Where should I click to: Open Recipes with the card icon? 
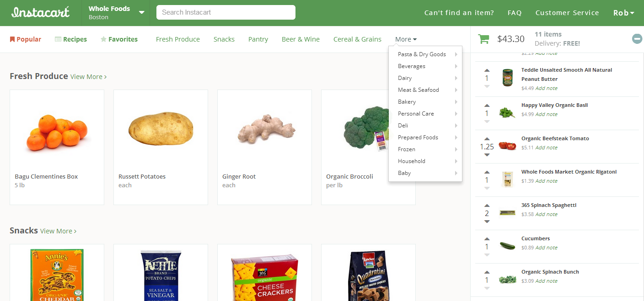pyautogui.click(x=71, y=39)
